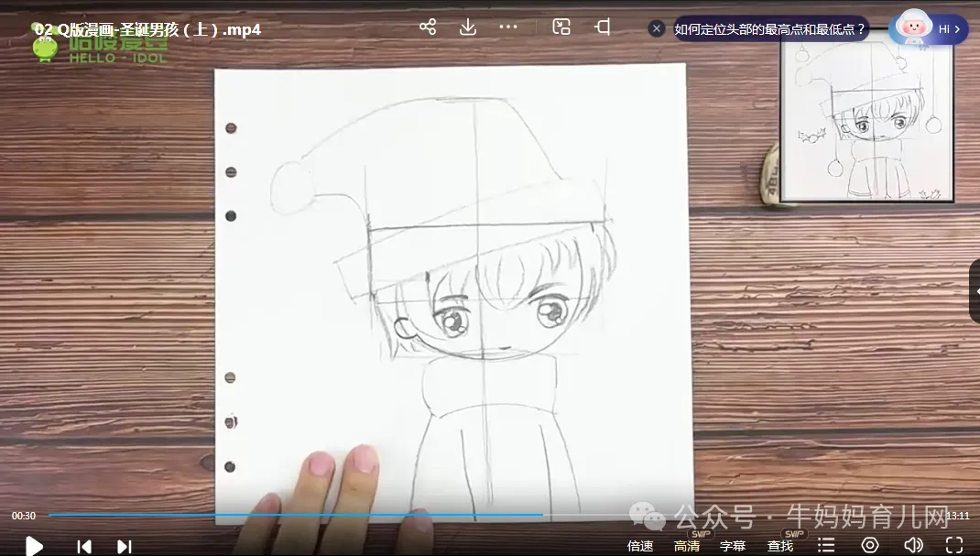Screen dimensions: 980x556
Task: Click the share icon in the top bar
Action: point(428,27)
